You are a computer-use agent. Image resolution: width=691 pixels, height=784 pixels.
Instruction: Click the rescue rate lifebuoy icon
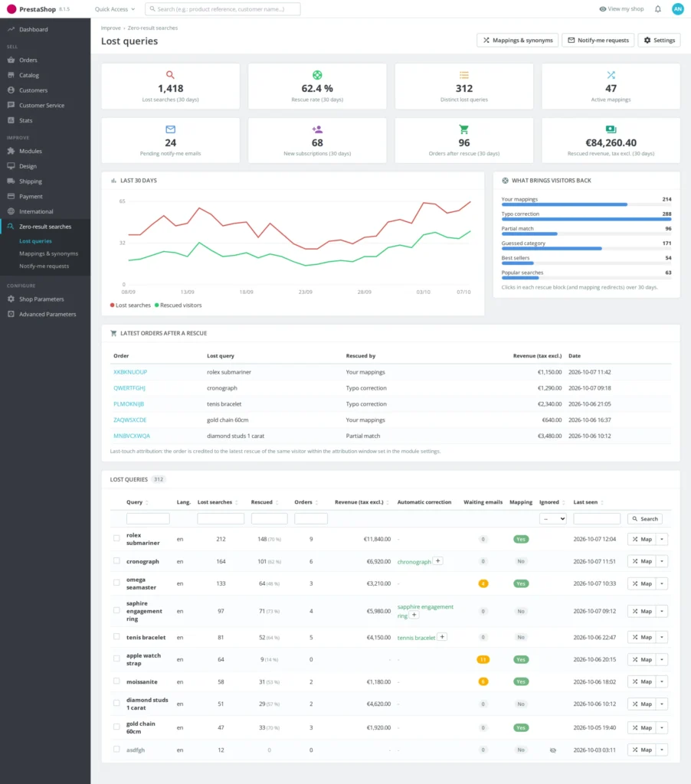[317, 75]
